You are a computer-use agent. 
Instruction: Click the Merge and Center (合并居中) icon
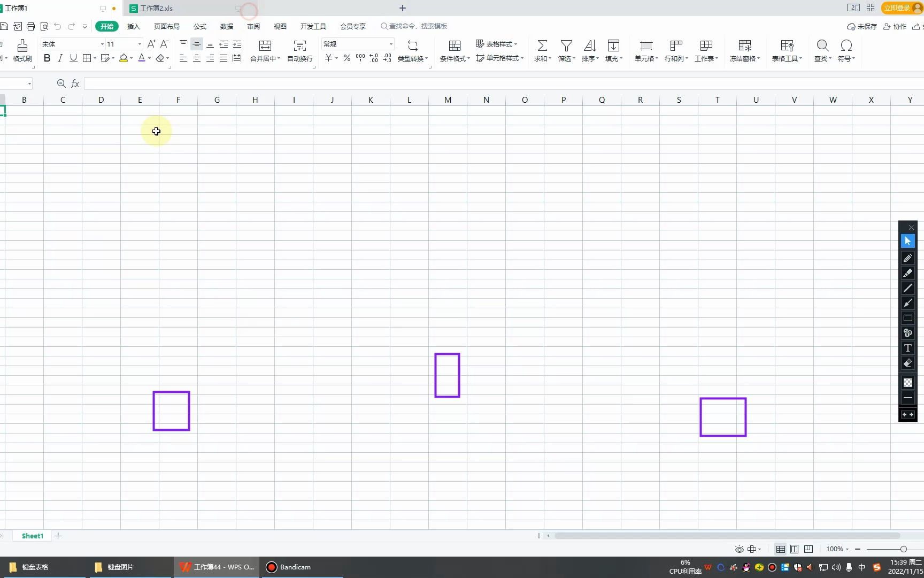click(265, 46)
